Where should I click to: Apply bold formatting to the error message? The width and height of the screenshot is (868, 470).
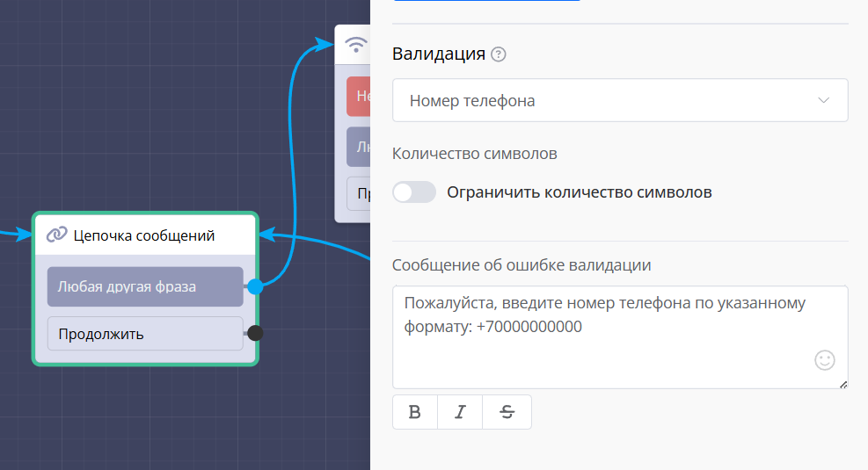click(x=415, y=412)
